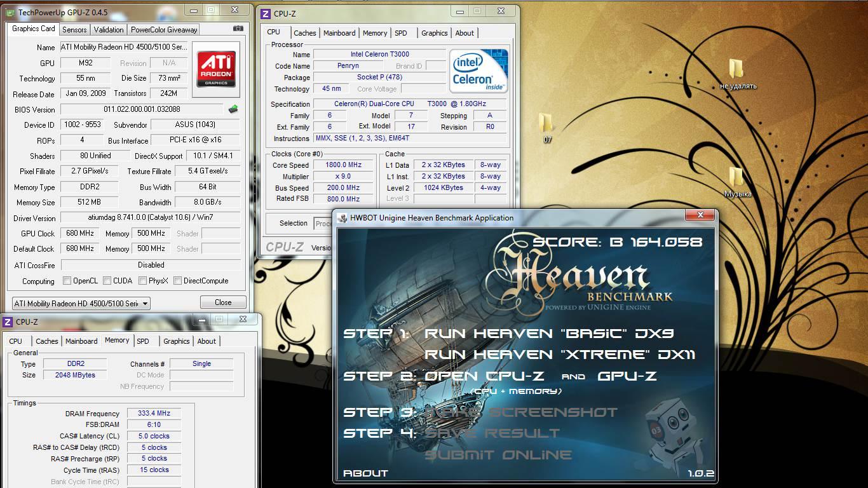Click Open CPU-Z in Heaven step 2
The image size is (868, 488).
484,376
